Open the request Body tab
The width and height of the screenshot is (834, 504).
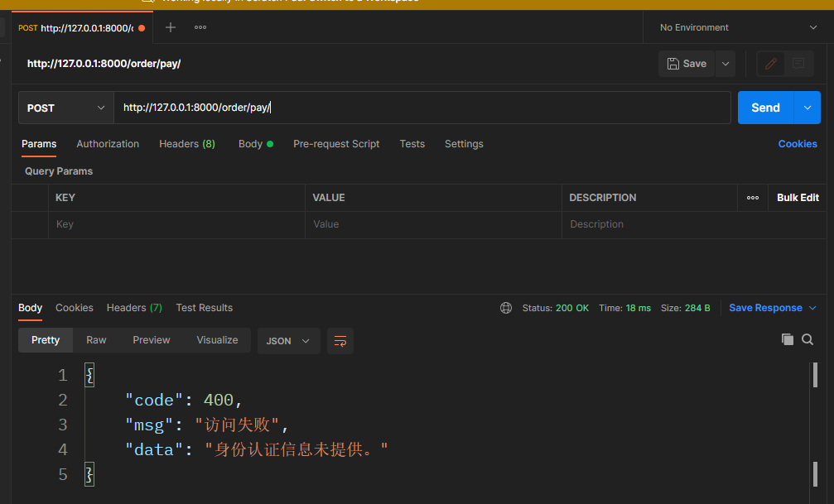pyautogui.click(x=256, y=144)
